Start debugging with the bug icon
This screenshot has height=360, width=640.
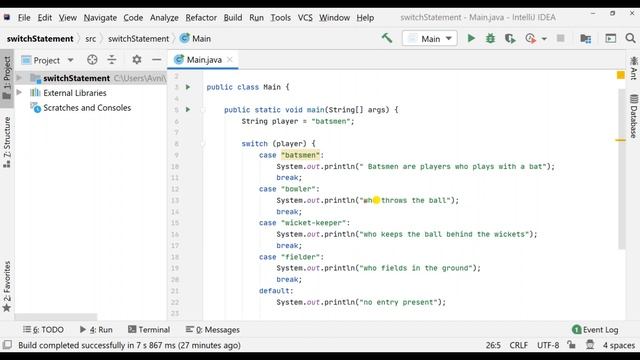tap(490, 38)
